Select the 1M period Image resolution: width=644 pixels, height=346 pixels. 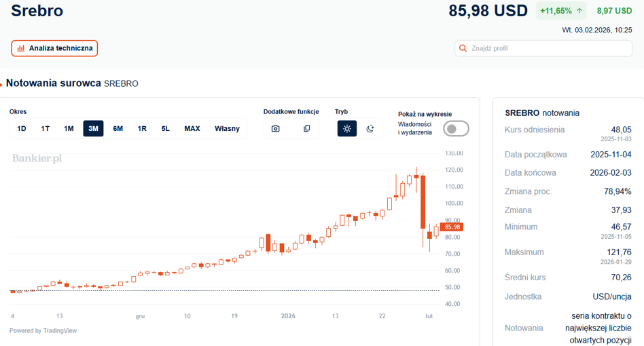69,129
